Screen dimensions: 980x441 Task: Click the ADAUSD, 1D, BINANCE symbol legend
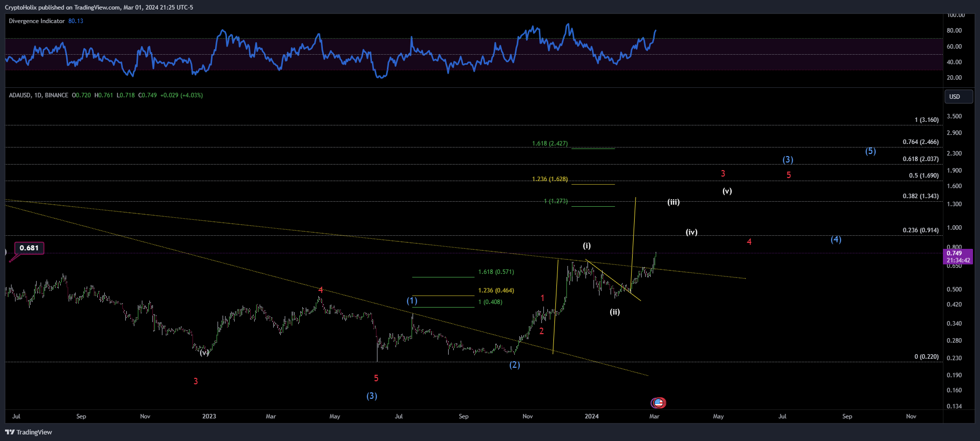point(39,95)
